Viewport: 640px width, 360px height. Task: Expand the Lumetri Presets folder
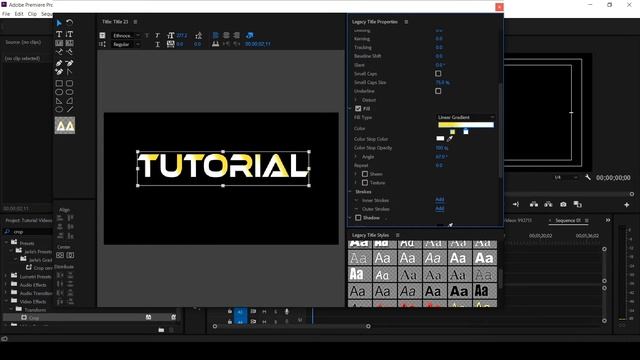7,276
